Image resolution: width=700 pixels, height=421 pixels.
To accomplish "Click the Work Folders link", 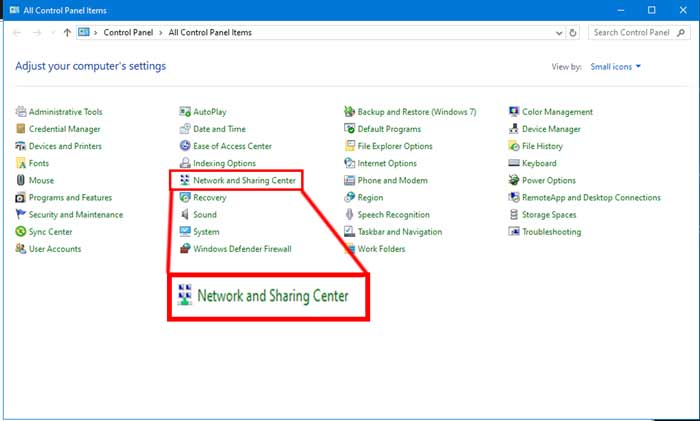I will 381,249.
